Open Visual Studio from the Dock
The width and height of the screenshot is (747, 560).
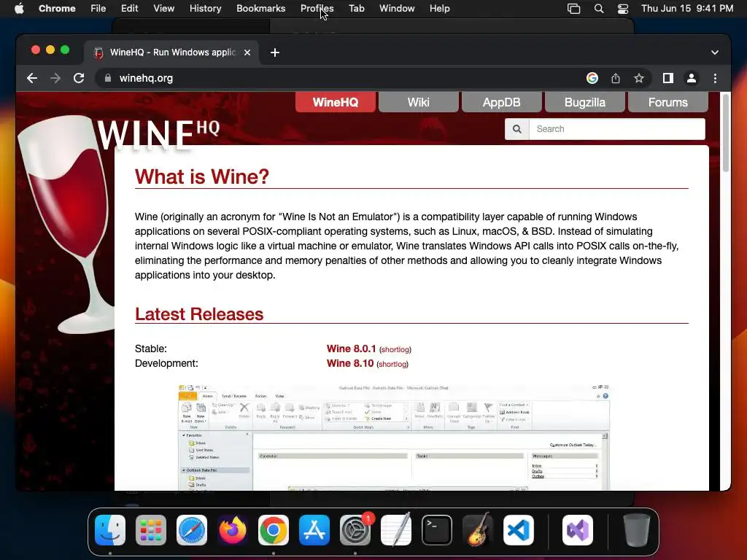tap(578, 530)
